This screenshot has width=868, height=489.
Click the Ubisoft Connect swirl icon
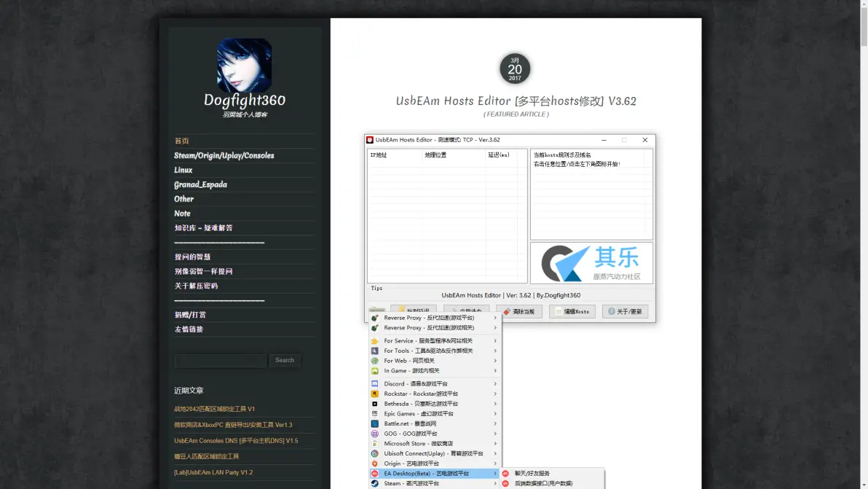[x=375, y=453]
